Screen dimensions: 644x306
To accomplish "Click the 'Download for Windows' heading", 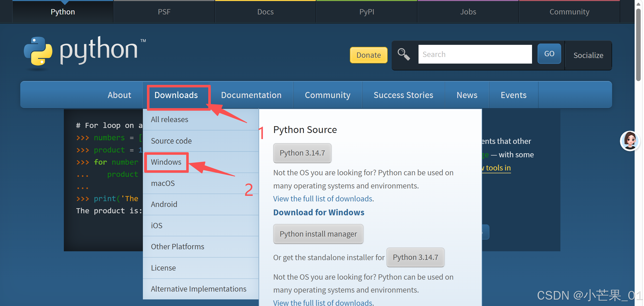I will point(319,212).
